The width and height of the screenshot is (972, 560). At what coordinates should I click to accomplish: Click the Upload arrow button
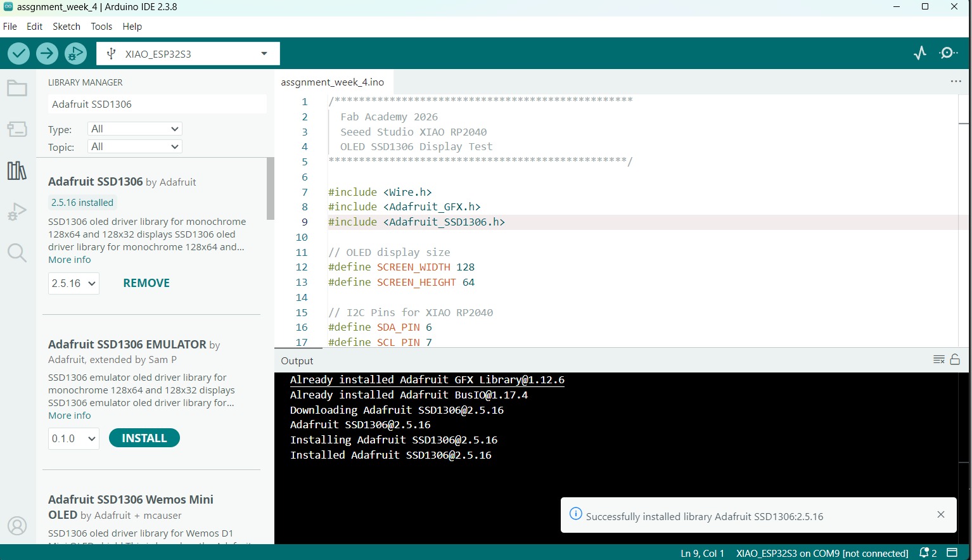tap(47, 54)
